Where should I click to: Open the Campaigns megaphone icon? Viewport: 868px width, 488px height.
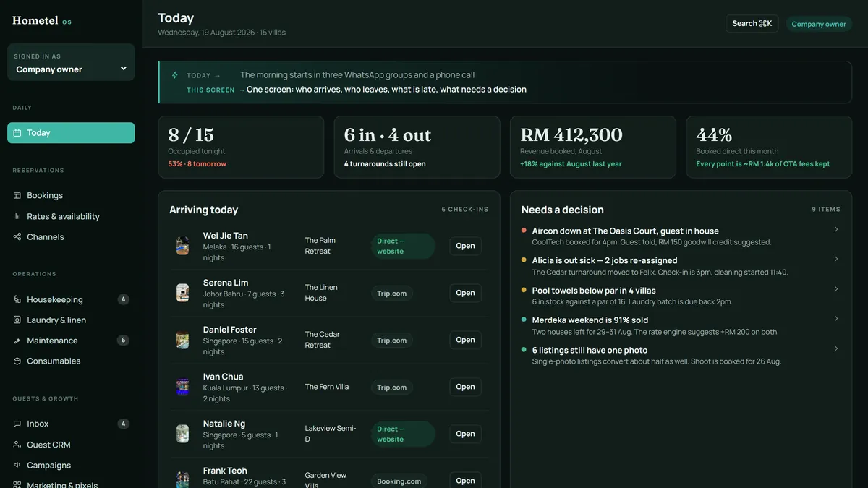click(17, 465)
